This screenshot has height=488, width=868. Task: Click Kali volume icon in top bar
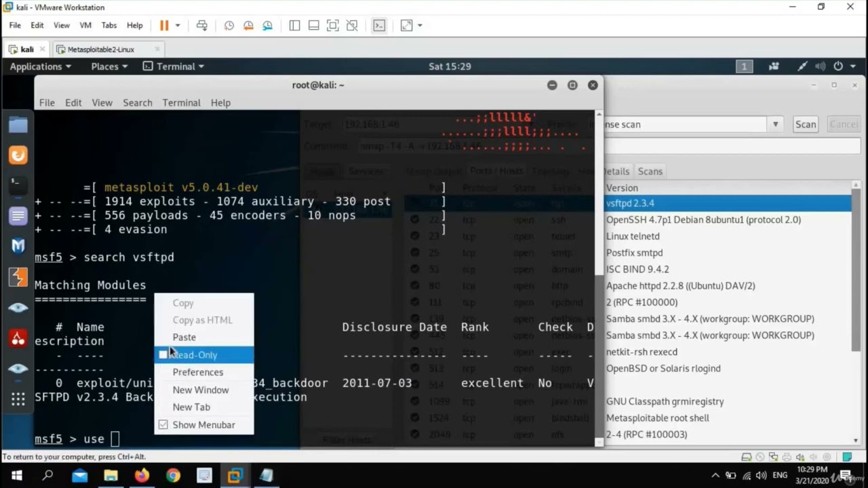tap(821, 66)
